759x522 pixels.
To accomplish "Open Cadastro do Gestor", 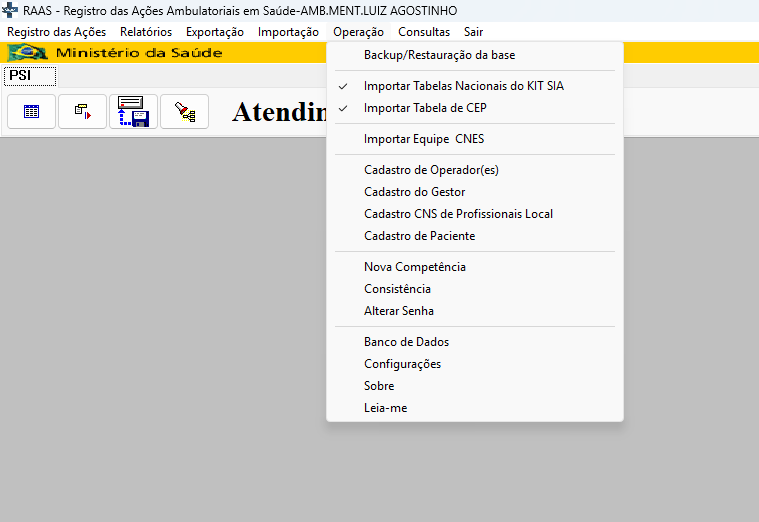I will click(475, 192).
